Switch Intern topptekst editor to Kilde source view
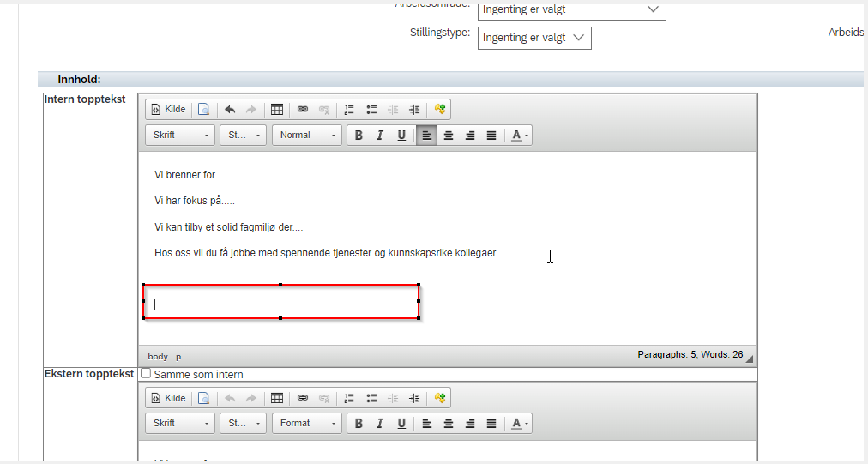 point(169,109)
